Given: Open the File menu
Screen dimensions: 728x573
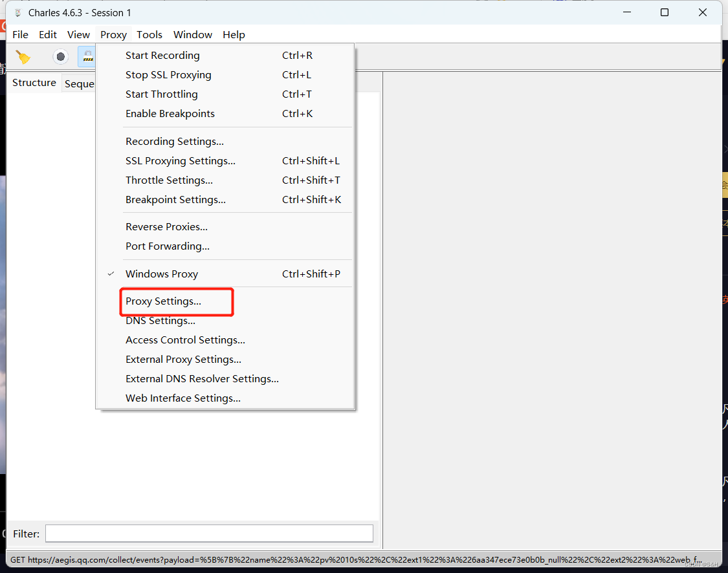Looking at the screenshot, I should pos(21,35).
